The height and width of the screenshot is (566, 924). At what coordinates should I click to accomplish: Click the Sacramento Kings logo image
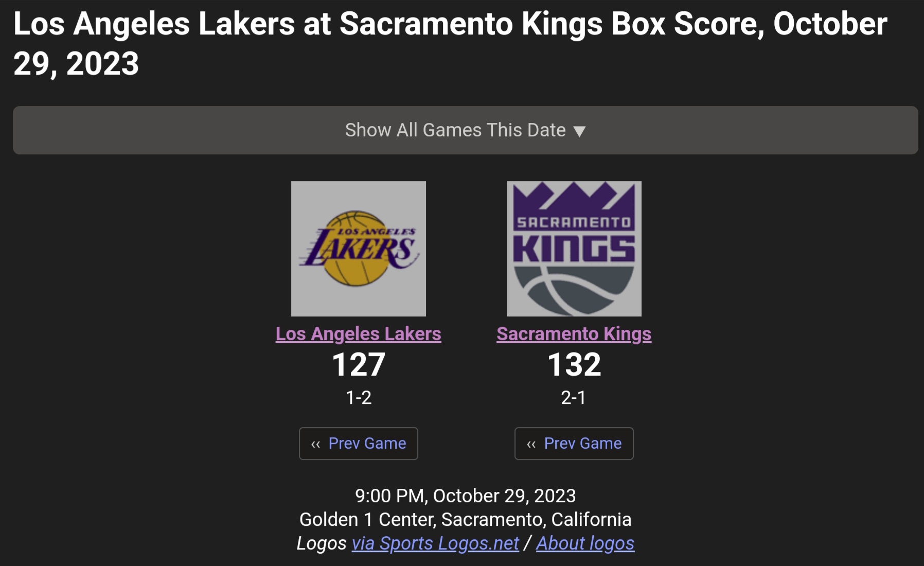coord(574,249)
